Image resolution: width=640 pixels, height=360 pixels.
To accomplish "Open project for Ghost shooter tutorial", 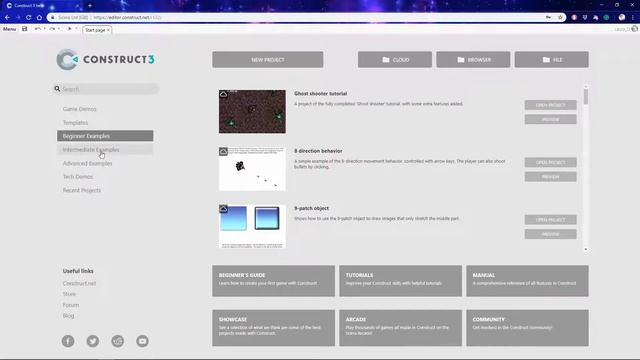I will pos(550,105).
